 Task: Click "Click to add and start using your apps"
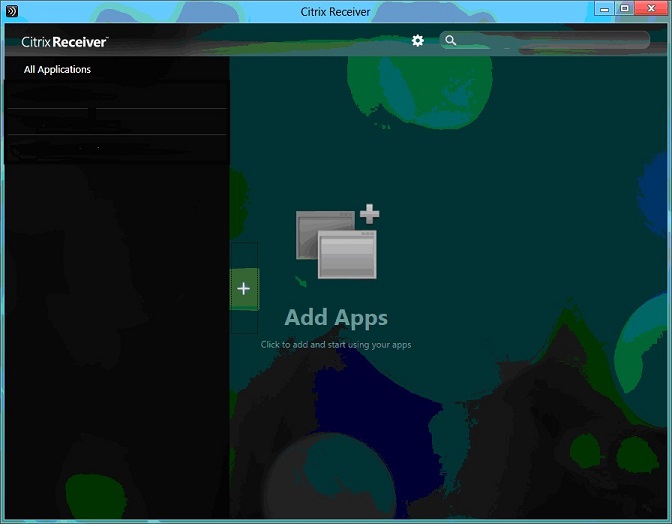point(336,345)
